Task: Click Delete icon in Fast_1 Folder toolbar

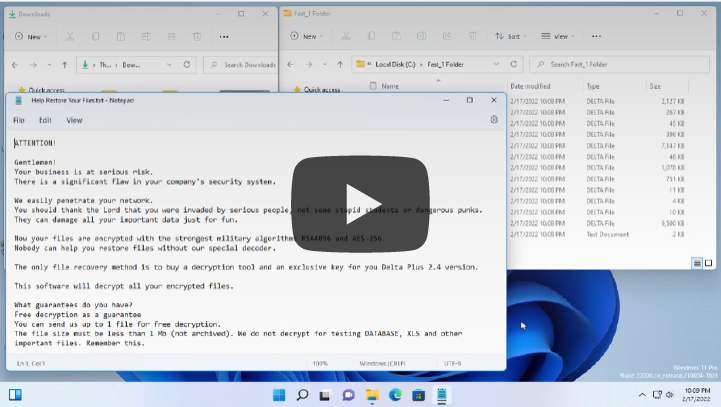Action: click(x=472, y=36)
